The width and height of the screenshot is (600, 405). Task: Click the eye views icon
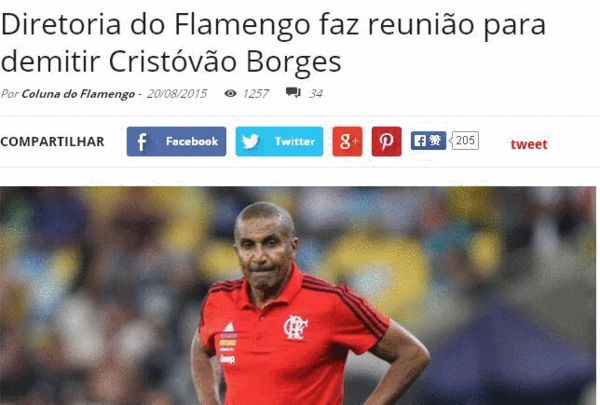tap(230, 93)
